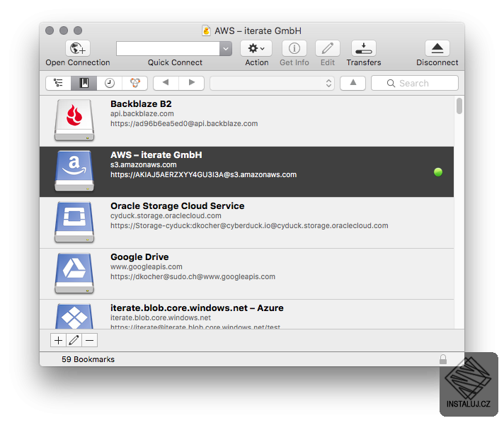
Task: Select the Google Drive drive icon
Action: 74,273
